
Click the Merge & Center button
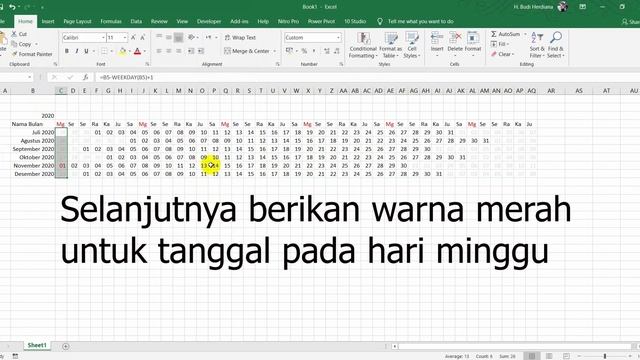coord(247,51)
